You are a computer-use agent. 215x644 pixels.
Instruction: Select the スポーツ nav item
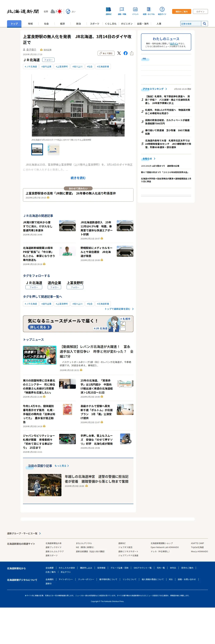95,24
